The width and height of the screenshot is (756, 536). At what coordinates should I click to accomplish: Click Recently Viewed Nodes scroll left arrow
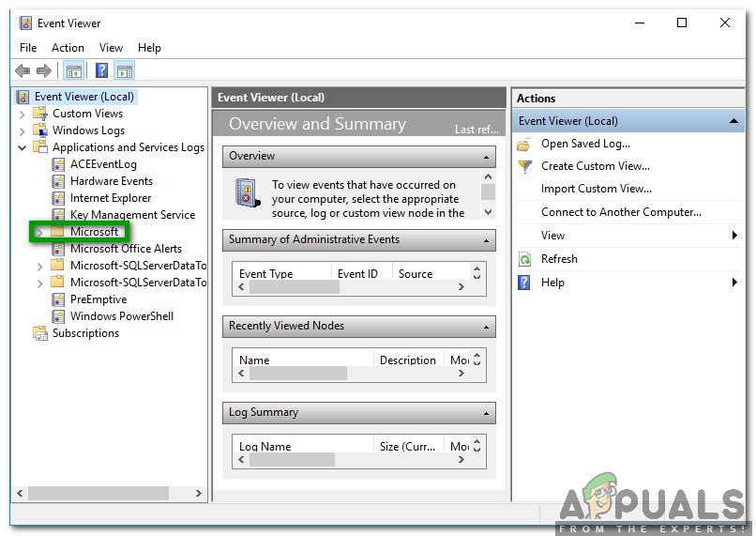(241, 374)
